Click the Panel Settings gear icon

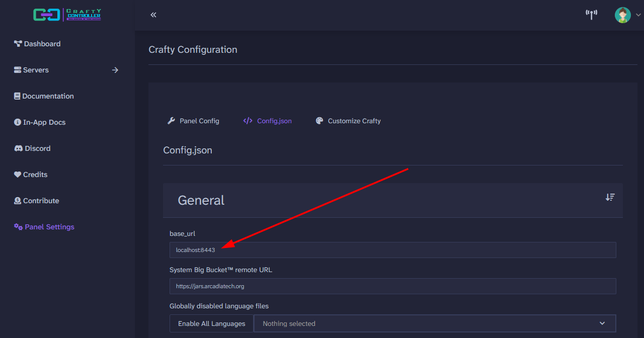[x=18, y=227]
